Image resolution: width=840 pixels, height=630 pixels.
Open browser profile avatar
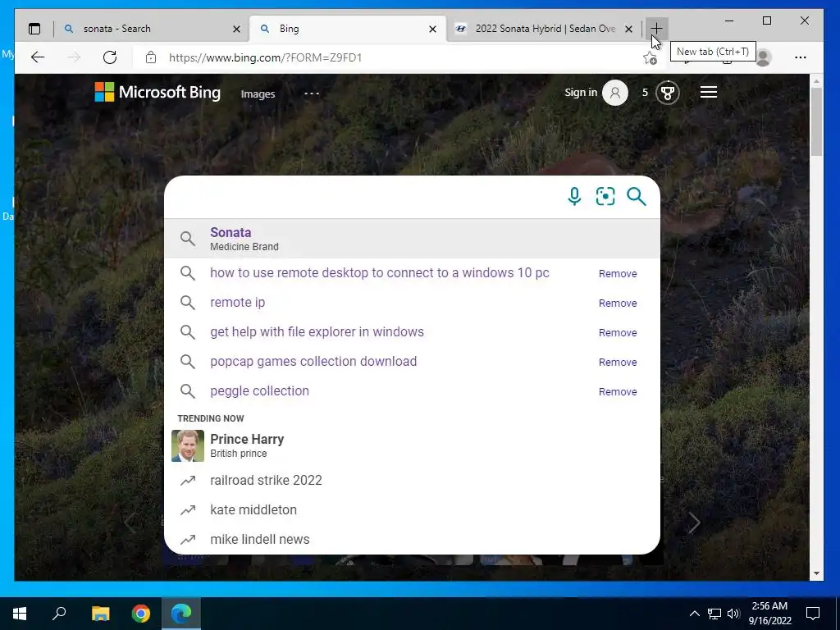point(763,57)
